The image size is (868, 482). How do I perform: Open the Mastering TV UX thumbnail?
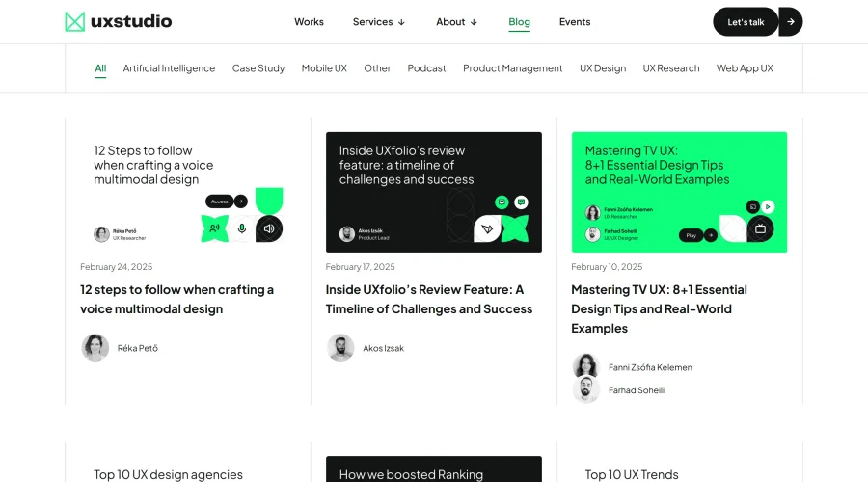[679, 192]
